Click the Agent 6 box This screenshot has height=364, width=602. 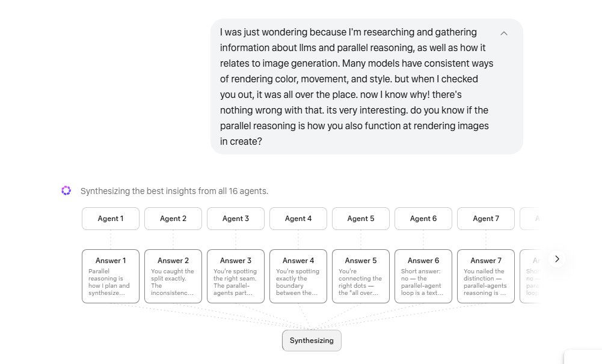click(423, 219)
